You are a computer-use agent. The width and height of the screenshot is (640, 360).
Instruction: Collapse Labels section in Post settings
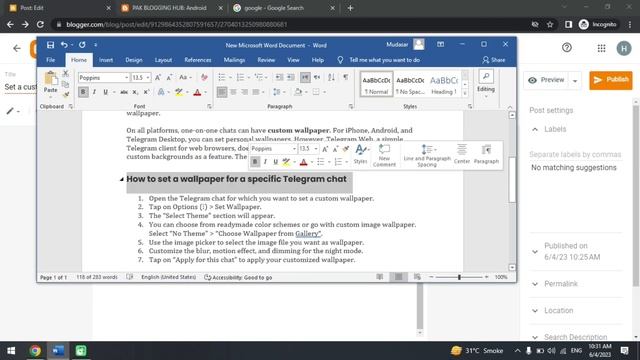(x=535, y=129)
